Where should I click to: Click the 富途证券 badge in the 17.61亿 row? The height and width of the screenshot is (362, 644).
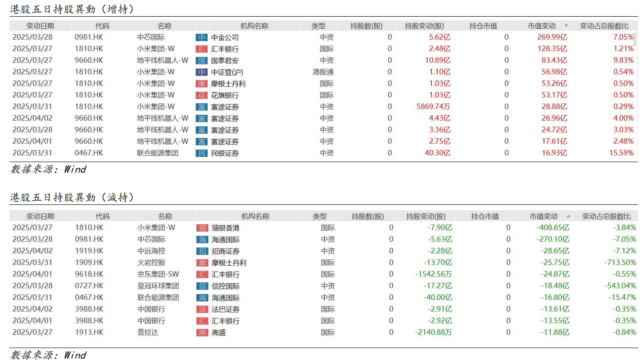(x=202, y=141)
